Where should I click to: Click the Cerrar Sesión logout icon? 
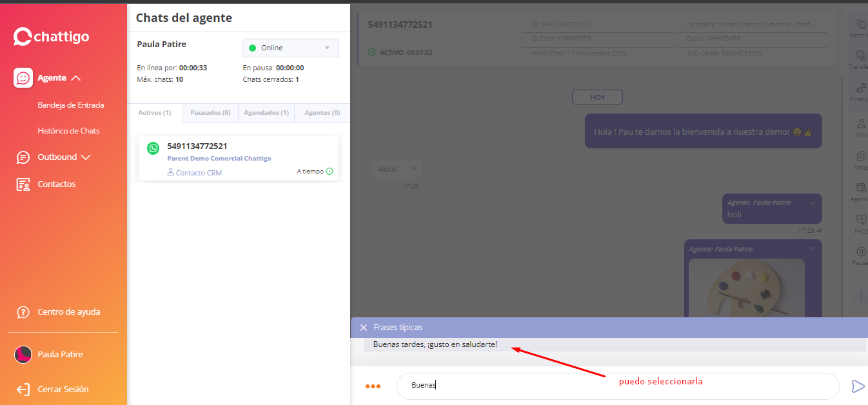pos(23,390)
